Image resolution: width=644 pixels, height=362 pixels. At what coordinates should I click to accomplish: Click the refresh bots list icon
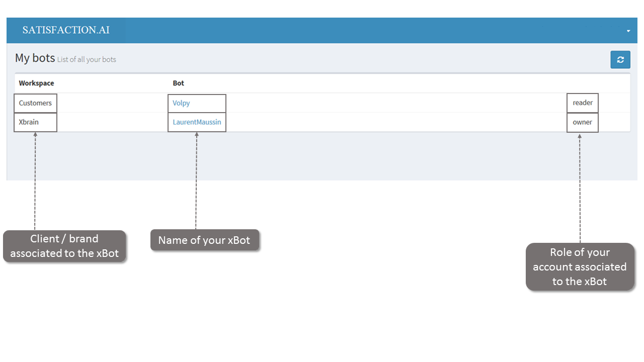[x=620, y=59]
